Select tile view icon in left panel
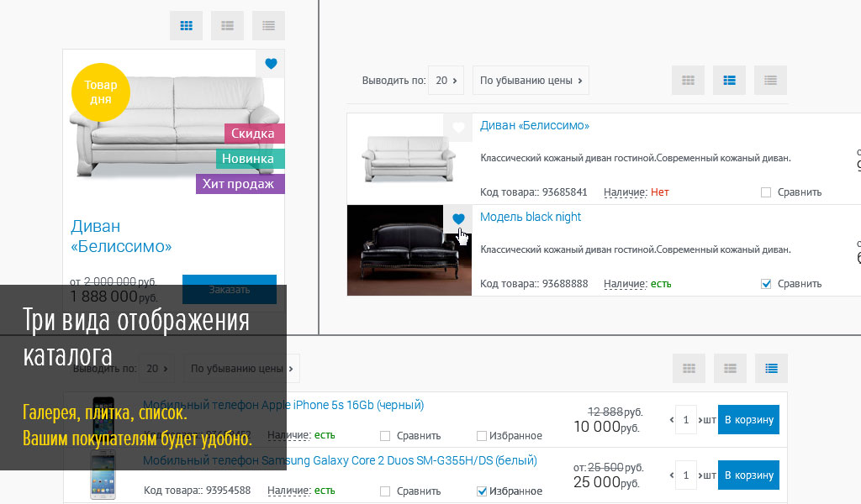This screenshot has width=861, height=504. [227, 26]
